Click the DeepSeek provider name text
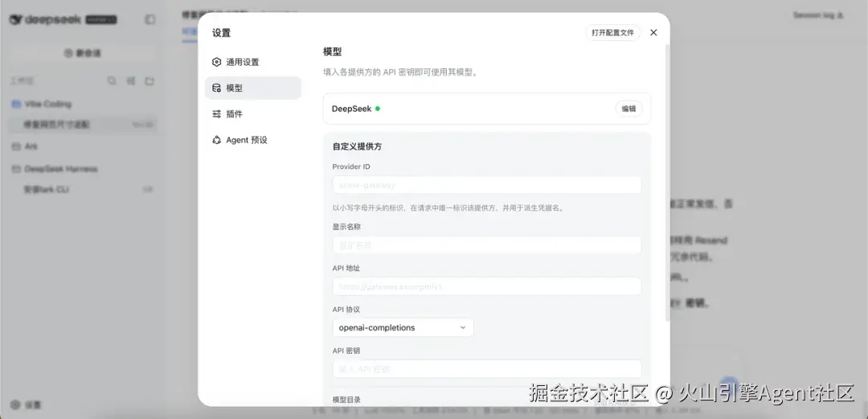 pyautogui.click(x=351, y=109)
